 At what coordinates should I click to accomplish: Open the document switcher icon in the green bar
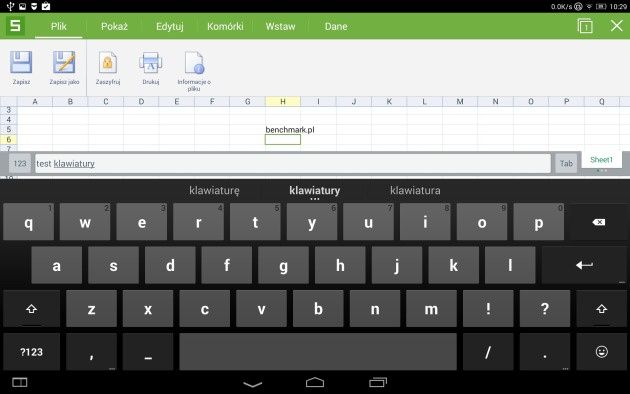[585, 26]
